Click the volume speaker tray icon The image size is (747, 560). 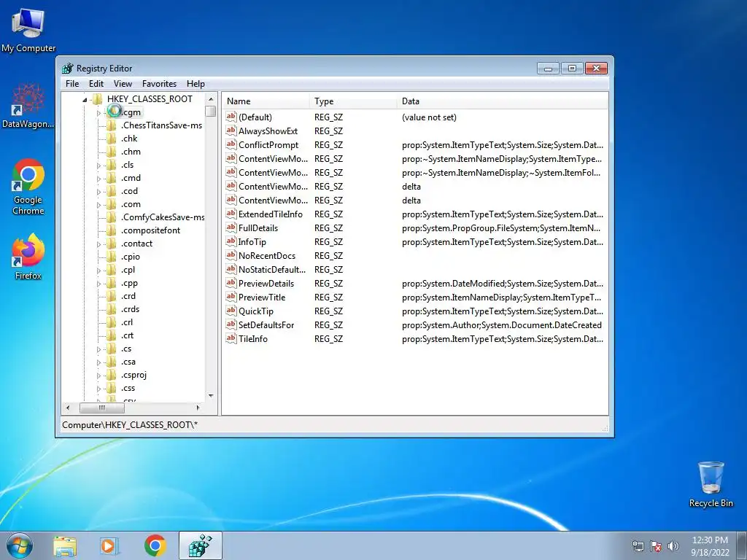(x=673, y=546)
